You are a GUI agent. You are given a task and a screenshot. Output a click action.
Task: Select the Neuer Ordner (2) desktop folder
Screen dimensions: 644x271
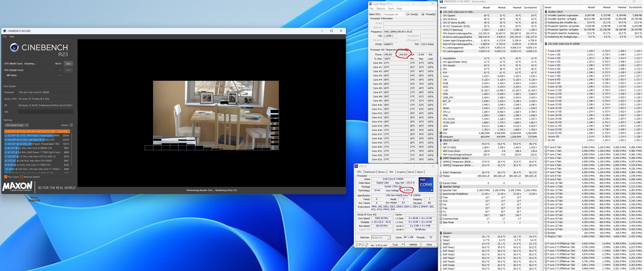click(x=34, y=198)
